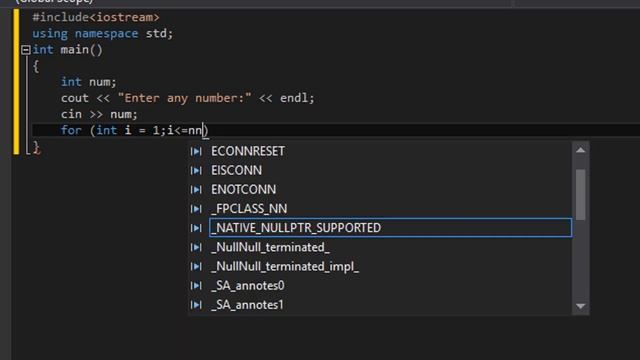Select highlighted _NATIVE_NULLPTR_SUPPORTED entry
Image resolution: width=640 pixels, height=360 pixels.
tap(390, 228)
